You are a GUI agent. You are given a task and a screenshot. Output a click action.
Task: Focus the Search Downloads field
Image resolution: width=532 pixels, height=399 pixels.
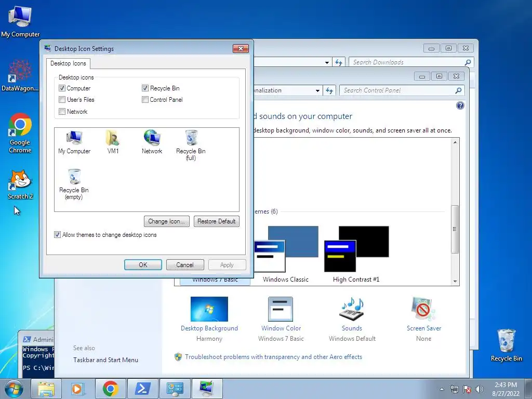[x=407, y=62]
